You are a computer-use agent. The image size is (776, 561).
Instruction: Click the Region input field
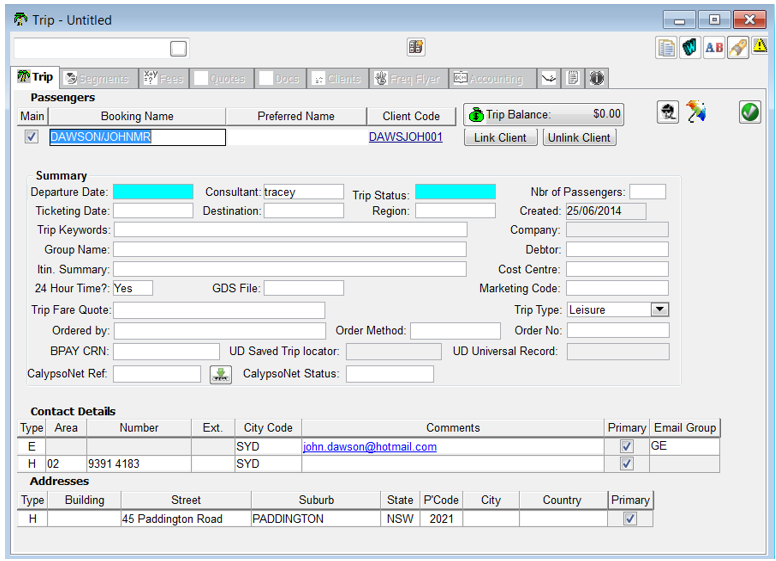click(455, 211)
